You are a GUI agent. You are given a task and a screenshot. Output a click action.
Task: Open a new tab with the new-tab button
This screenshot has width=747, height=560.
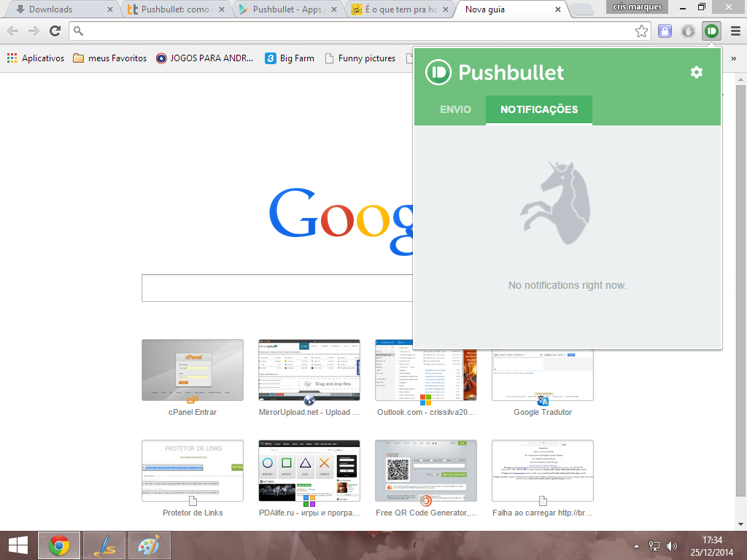pyautogui.click(x=581, y=9)
